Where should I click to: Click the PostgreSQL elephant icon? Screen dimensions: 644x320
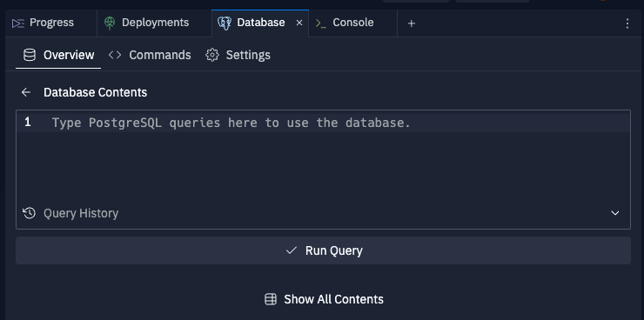tap(225, 23)
